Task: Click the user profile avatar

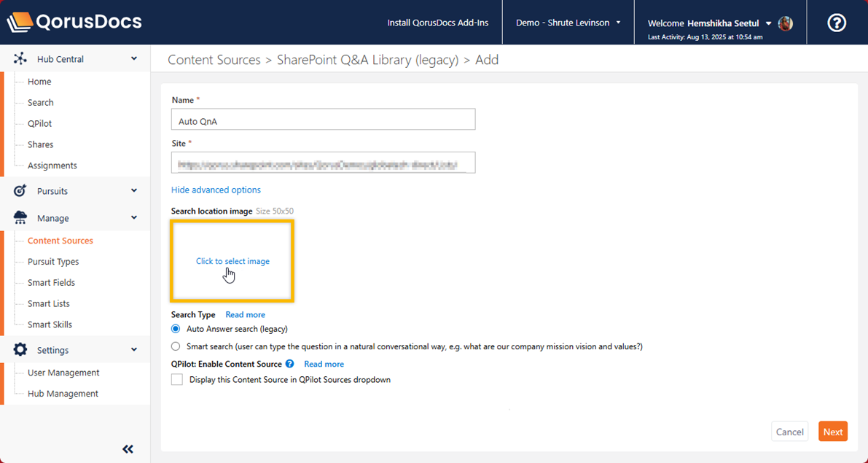Action: (786, 23)
